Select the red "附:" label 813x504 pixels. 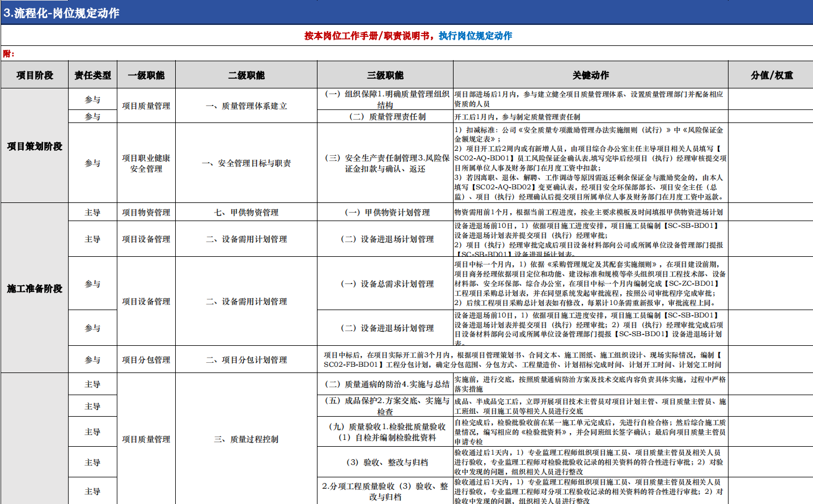click(9, 54)
